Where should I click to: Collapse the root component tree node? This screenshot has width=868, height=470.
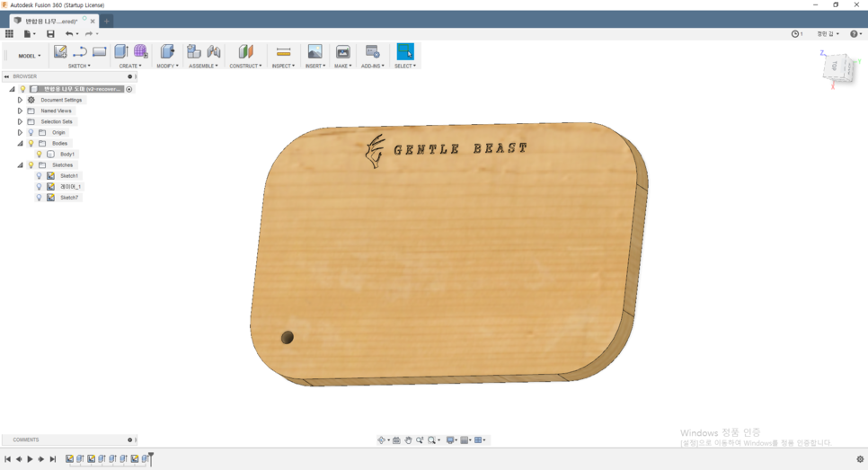[x=13, y=89]
